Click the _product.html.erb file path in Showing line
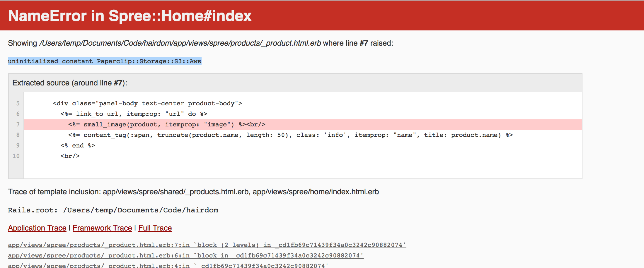Viewport: 644px width, 268px height. [x=180, y=43]
